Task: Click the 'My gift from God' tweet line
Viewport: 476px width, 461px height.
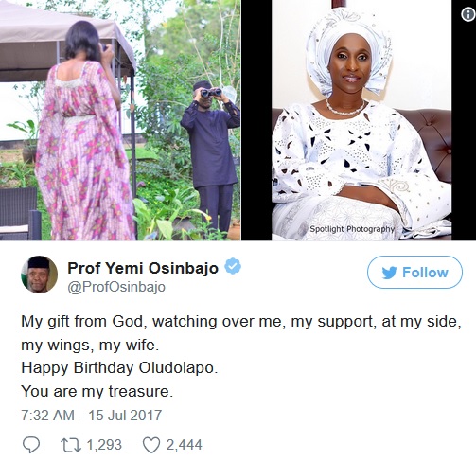Action: 241,322
